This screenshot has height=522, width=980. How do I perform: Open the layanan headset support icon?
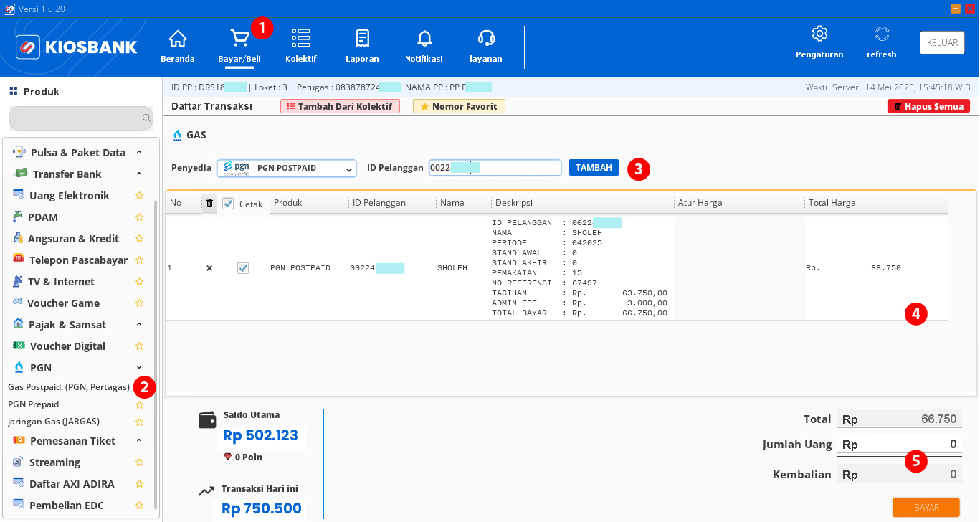click(x=485, y=44)
